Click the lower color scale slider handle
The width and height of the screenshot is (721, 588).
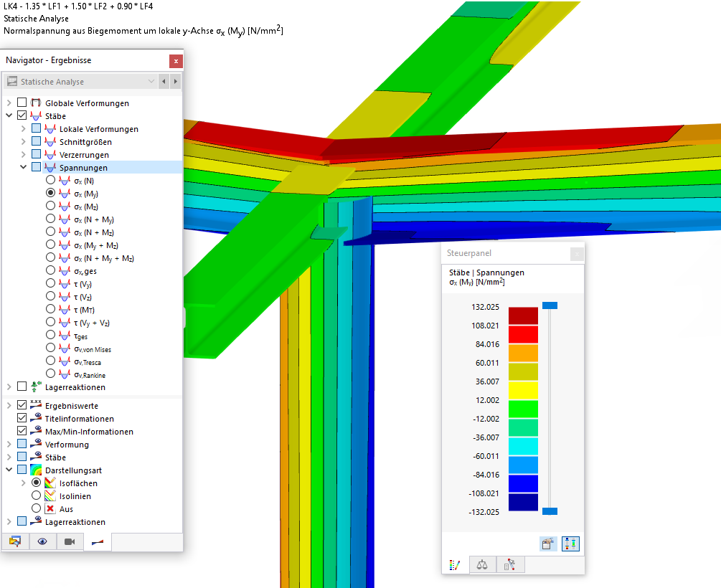pyautogui.click(x=550, y=511)
